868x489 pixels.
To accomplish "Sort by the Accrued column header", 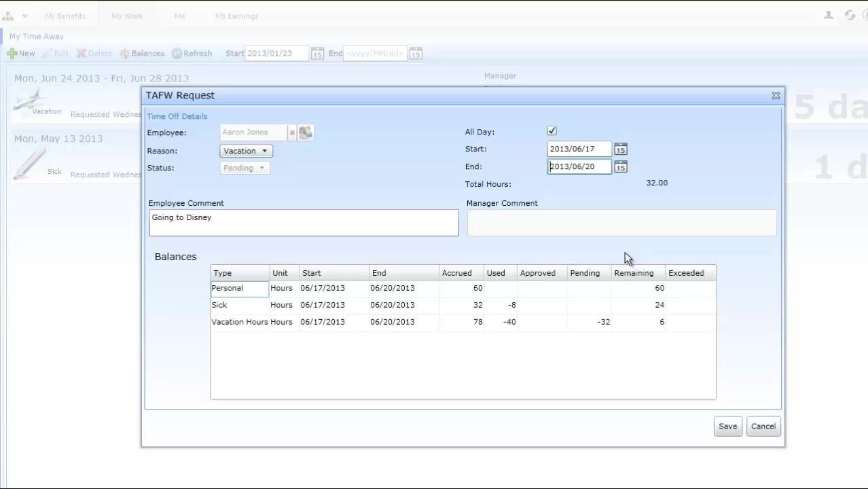I will (x=461, y=273).
